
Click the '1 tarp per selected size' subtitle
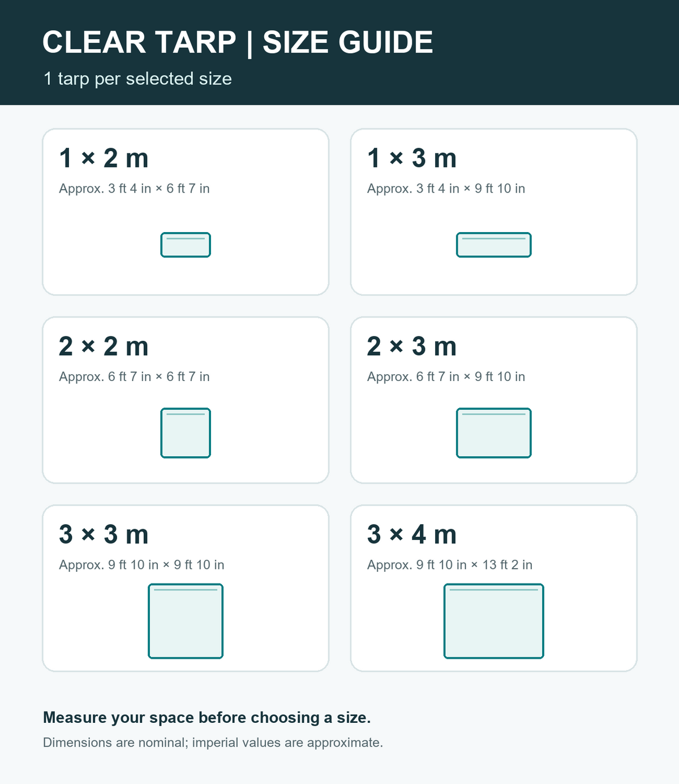point(137,79)
